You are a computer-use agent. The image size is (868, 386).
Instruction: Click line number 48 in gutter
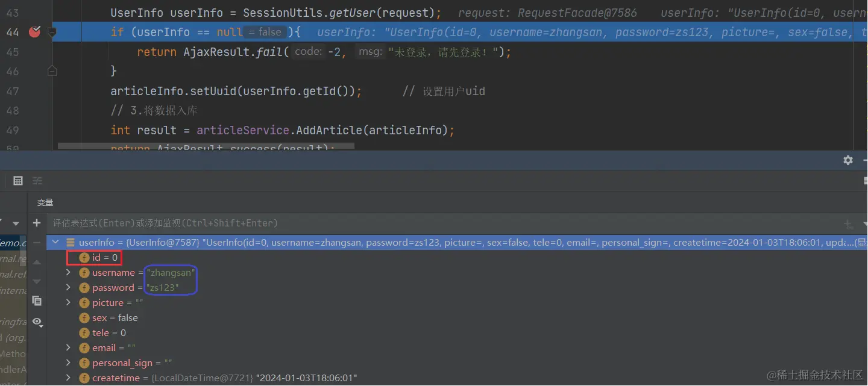click(x=13, y=111)
